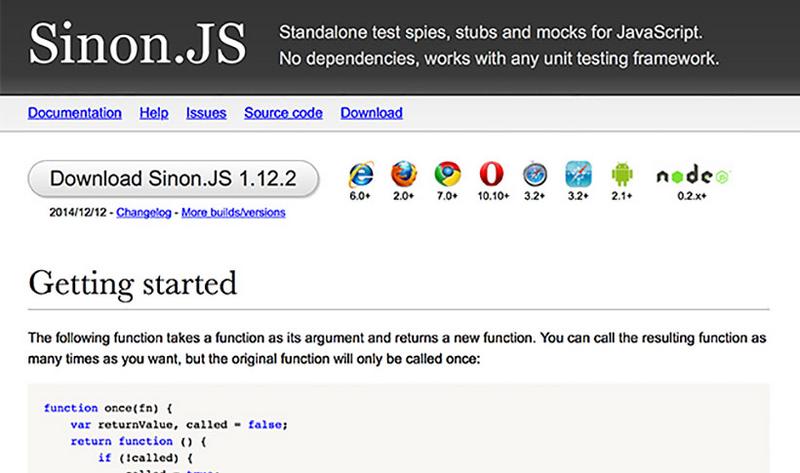Image resolution: width=800 pixels, height=473 pixels.
Task: Click the 'if (!called) {' code line
Action: [x=145, y=458]
